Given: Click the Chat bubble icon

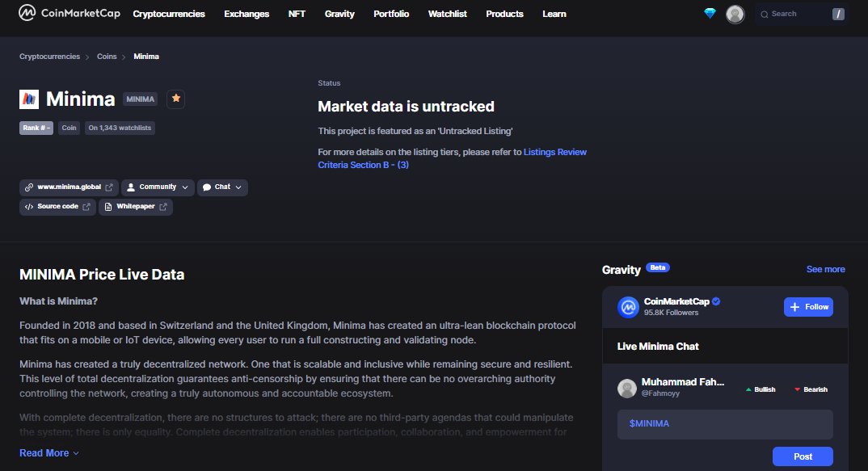Looking at the screenshot, I should (207, 187).
